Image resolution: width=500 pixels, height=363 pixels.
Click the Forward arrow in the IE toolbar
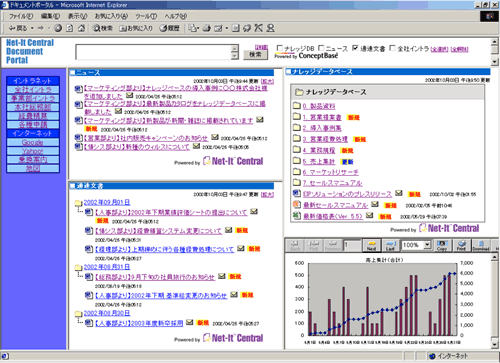(41, 28)
